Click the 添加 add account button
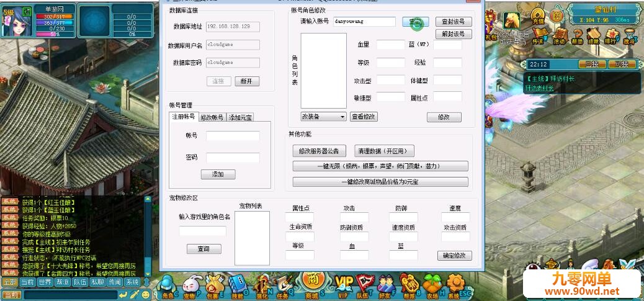The image size is (644, 301). pos(218,174)
